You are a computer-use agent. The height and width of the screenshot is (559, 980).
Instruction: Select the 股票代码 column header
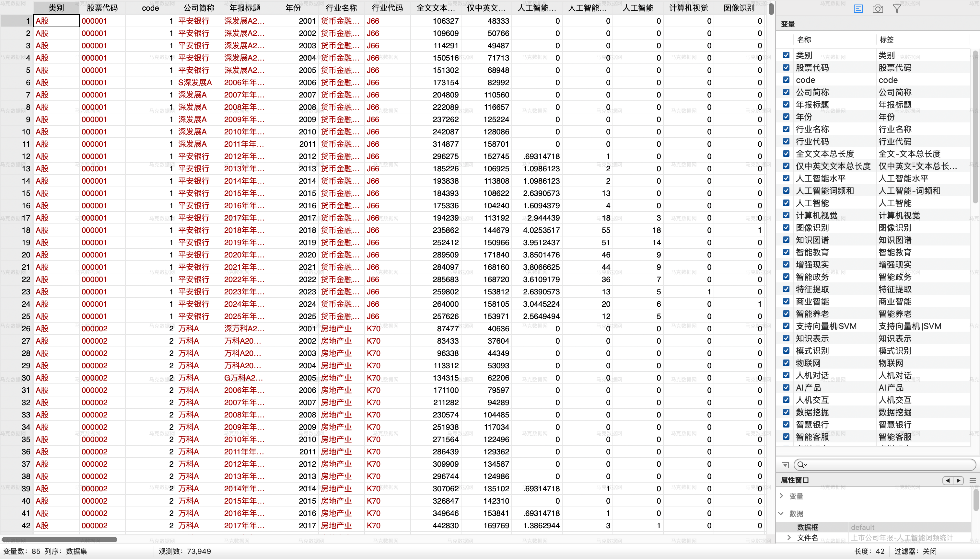click(x=102, y=8)
